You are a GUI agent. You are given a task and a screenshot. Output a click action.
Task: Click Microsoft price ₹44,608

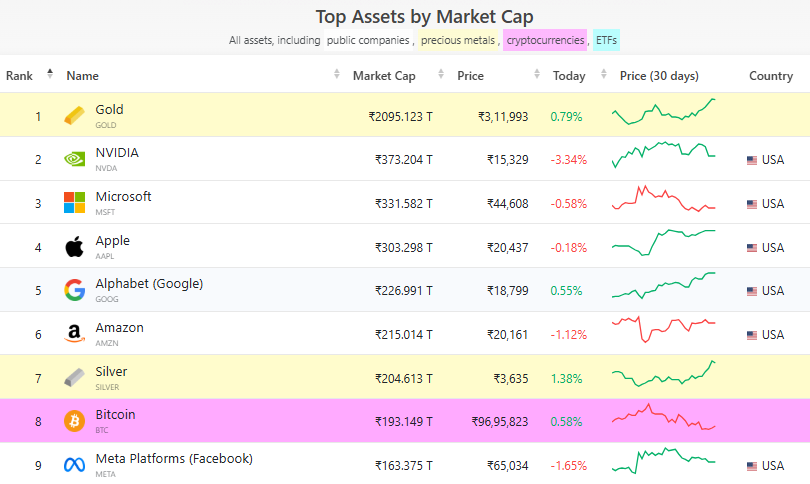coord(507,204)
